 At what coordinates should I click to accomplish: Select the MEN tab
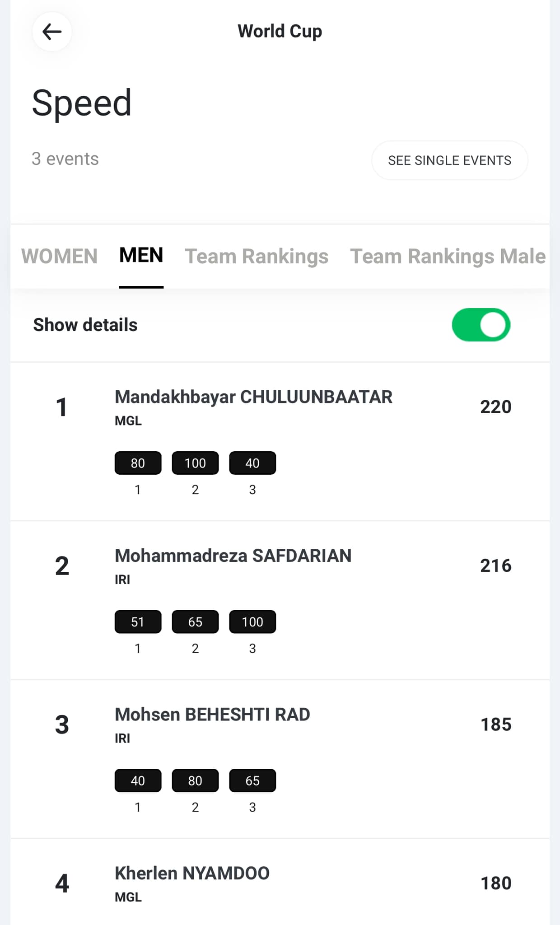pyautogui.click(x=141, y=255)
